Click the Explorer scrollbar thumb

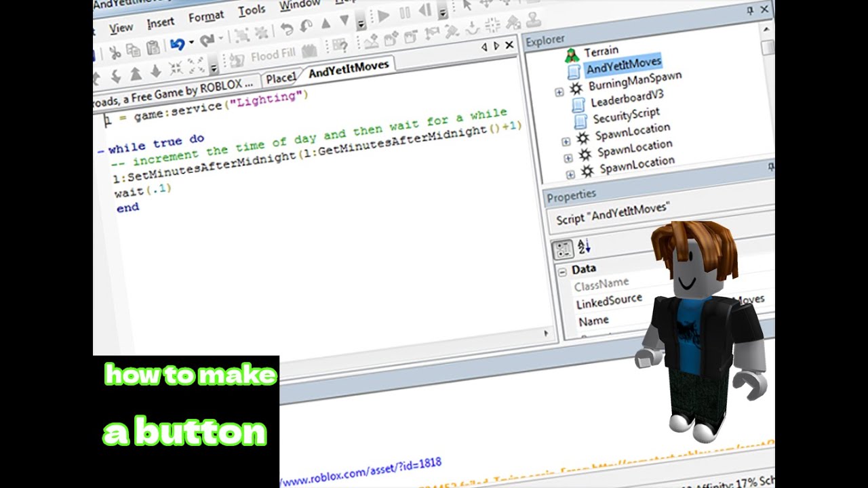(768, 47)
